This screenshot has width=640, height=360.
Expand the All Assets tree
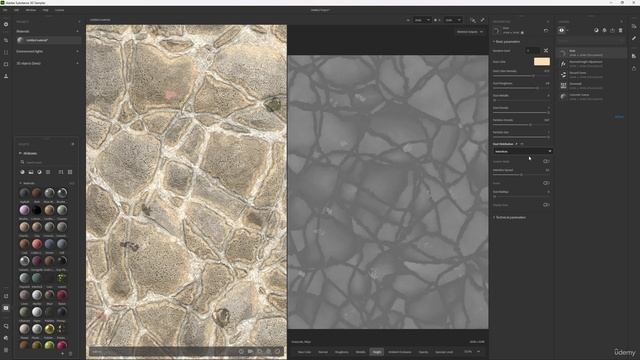click(x=28, y=153)
